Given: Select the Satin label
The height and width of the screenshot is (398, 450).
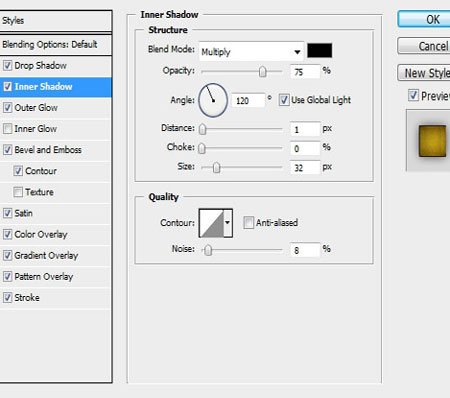Looking at the screenshot, I should click(23, 213).
